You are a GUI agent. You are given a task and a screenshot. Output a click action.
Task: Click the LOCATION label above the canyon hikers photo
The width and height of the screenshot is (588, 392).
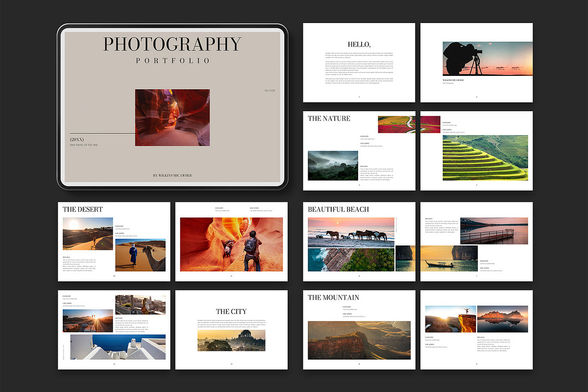[254, 208]
